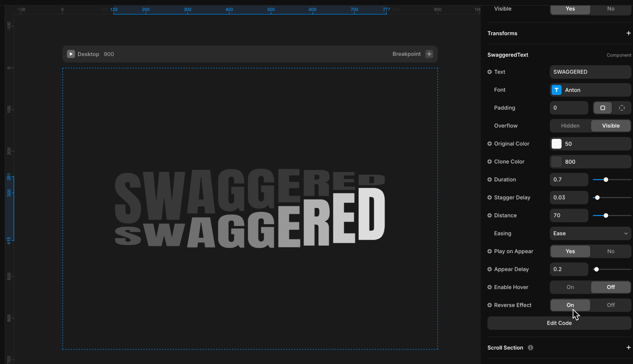Set Play on Appear to No
This screenshot has height=364, width=633.
[611, 251]
